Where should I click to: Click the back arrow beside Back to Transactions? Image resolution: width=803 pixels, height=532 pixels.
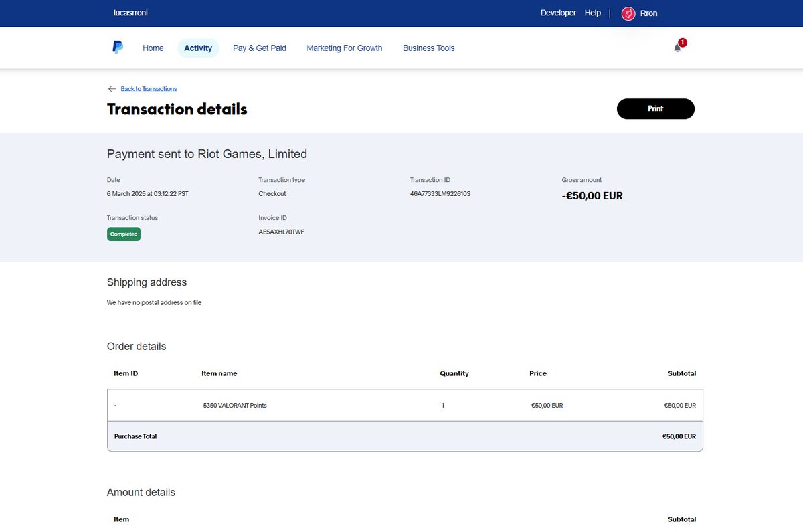(112, 88)
